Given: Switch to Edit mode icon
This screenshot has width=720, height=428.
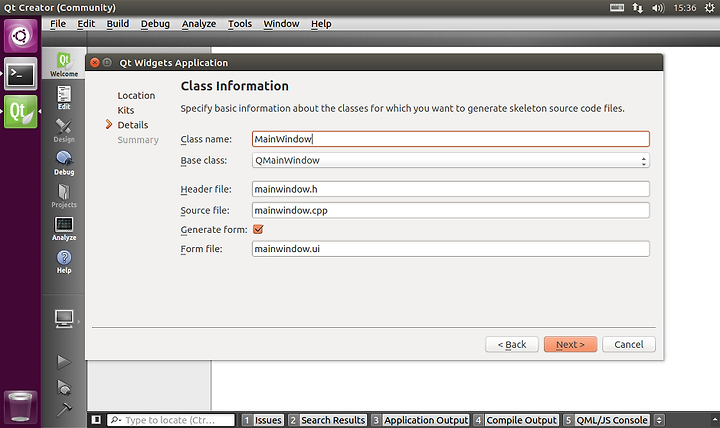Looking at the screenshot, I should 64,97.
